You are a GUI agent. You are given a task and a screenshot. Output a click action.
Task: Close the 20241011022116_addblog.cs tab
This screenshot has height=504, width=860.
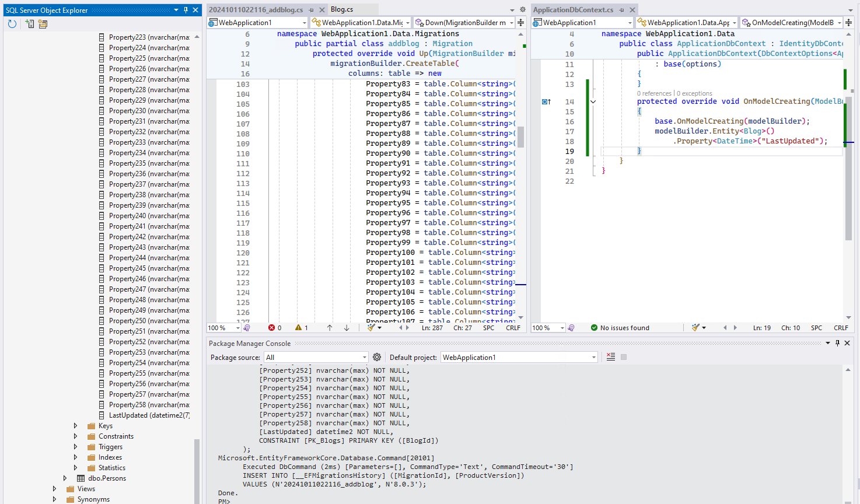click(x=322, y=10)
